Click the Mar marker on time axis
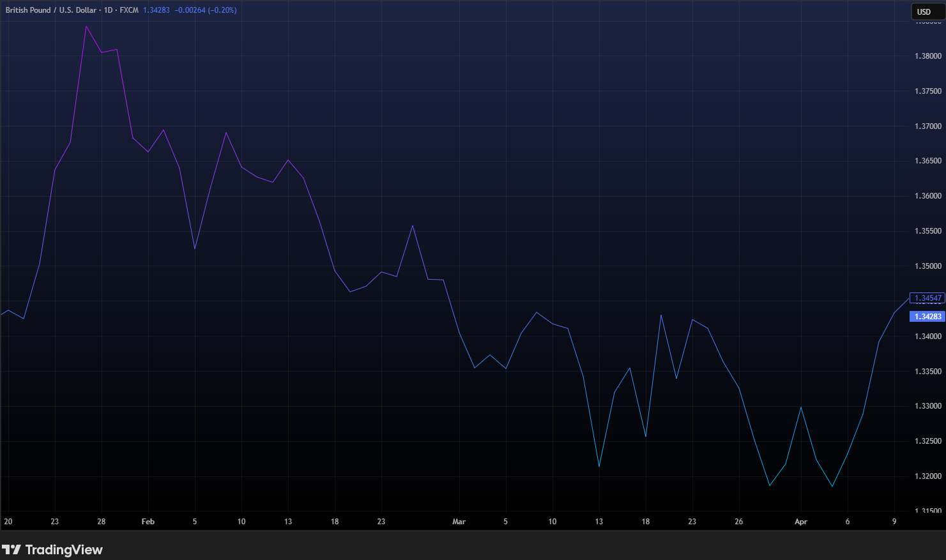This screenshot has width=946, height=560. (x=459, y=522)
